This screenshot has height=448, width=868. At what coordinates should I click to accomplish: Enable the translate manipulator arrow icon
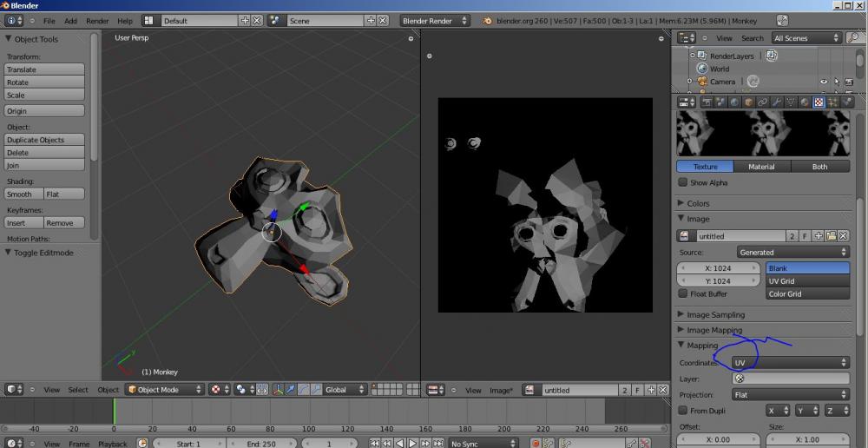click(290, 389)
